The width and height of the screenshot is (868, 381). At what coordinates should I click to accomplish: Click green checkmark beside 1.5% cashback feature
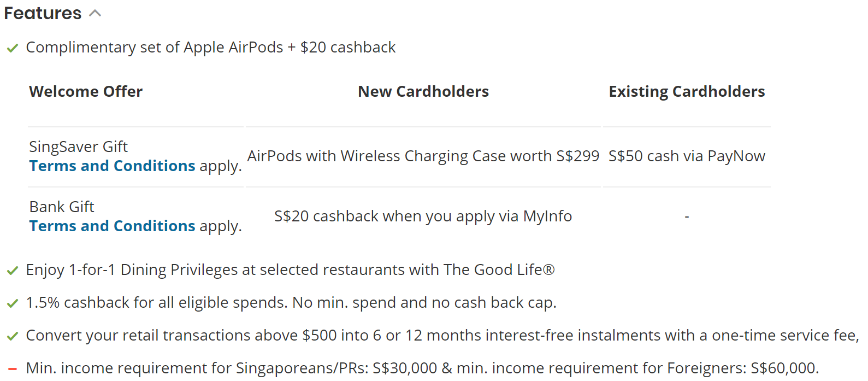[12, 303]
